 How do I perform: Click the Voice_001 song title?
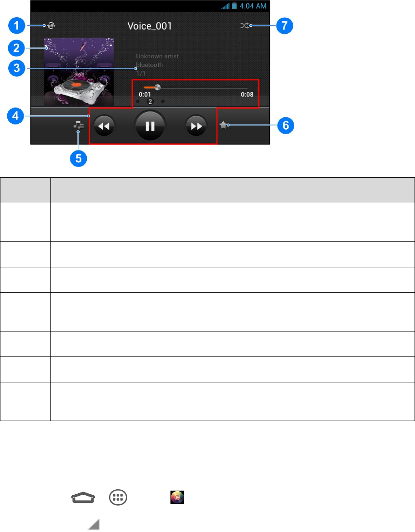click(150, 26)
